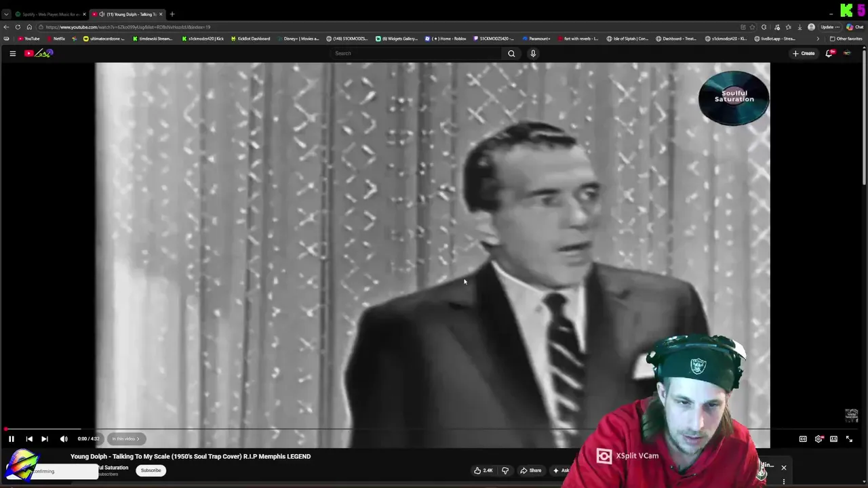The width and height of the screenshot is (868, 488).
Task: Open the Paramount+ bookmark
Action: (536, 39)
